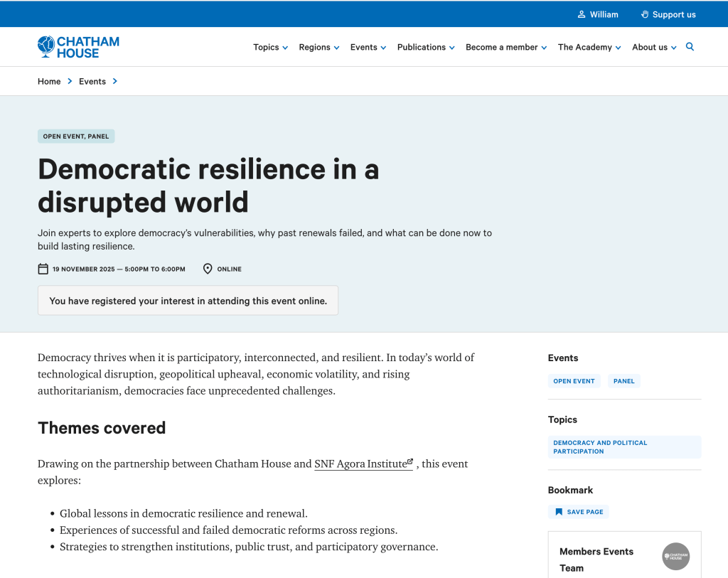
Task: Click the William user account icon
Action: (x=582, y=14)
